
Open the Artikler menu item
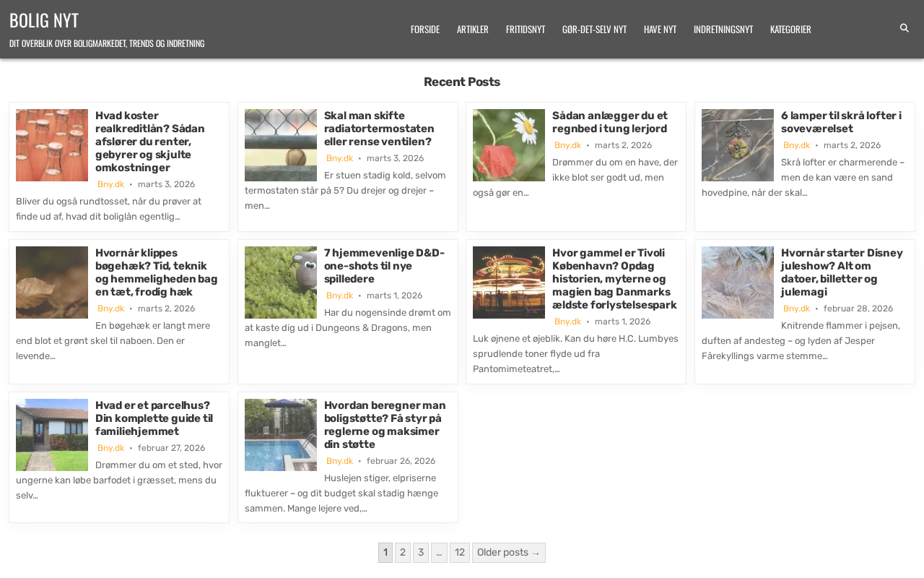click(472, 29)
